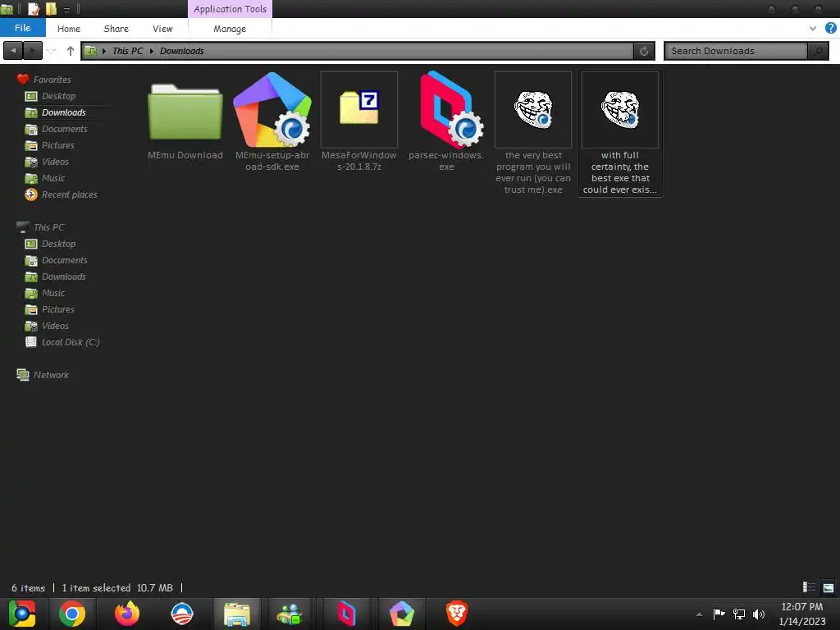The width and height of the screenshot is (840, 630).
Task: Open the clock and date tray
Action: tap(802, 614)
